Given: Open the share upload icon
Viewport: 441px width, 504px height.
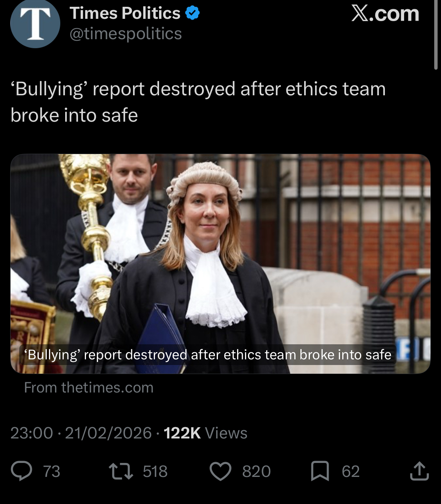Looking at the screenshot, I should click(419, 471).
